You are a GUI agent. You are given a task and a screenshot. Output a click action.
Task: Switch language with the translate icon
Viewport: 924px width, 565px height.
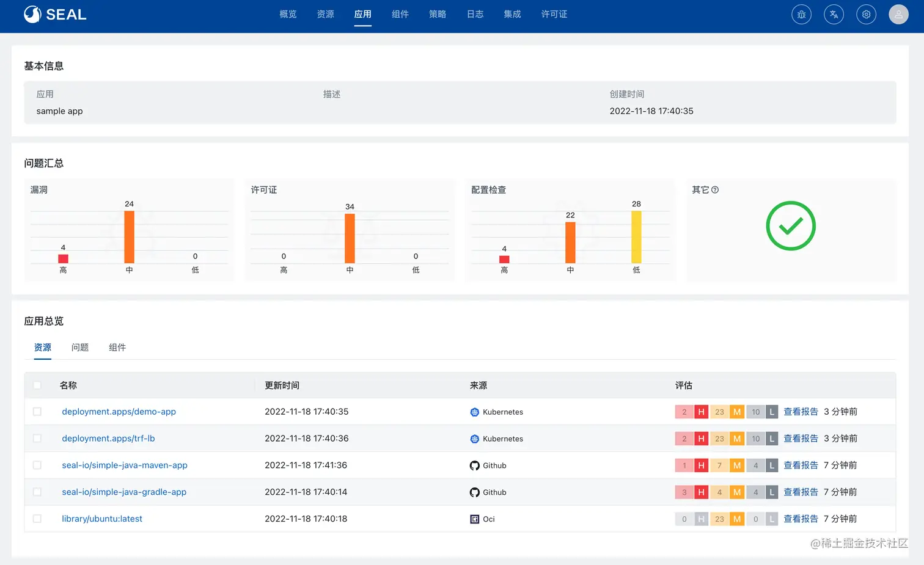834,15
